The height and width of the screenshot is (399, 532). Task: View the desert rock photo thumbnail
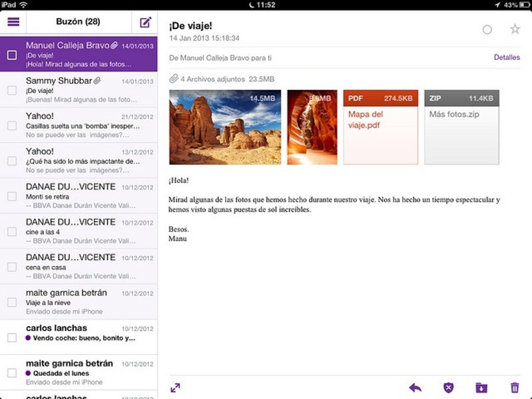(x=225, y=127)
